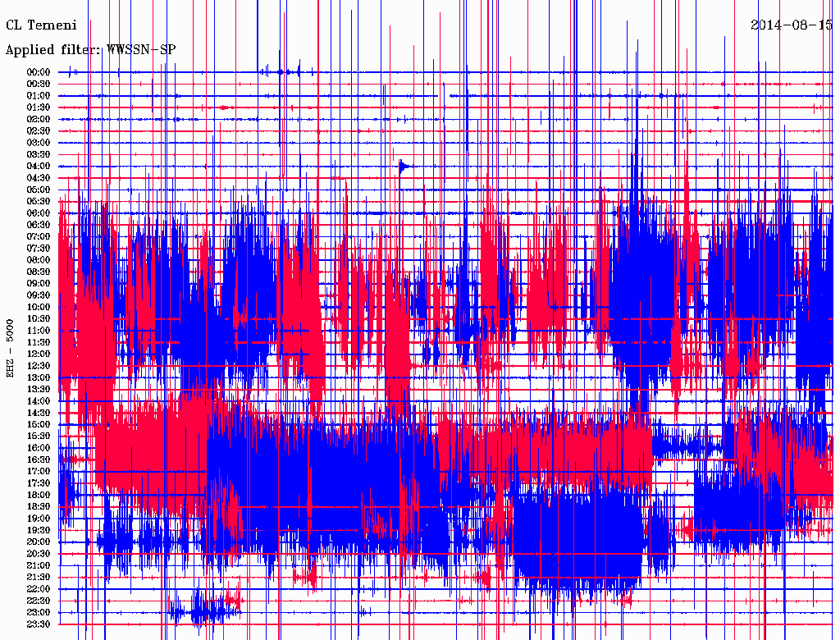Click the 22:30 time label
The height and width of the screenshot is (640, 840).
39,601
